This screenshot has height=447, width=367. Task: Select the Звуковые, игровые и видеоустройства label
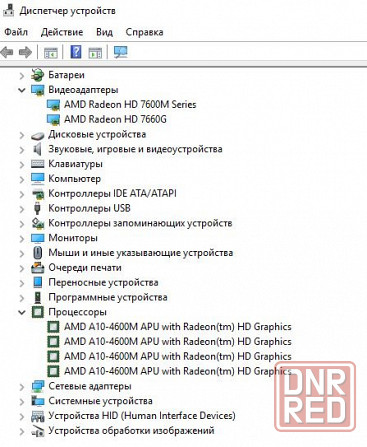(x=135, y=149)
